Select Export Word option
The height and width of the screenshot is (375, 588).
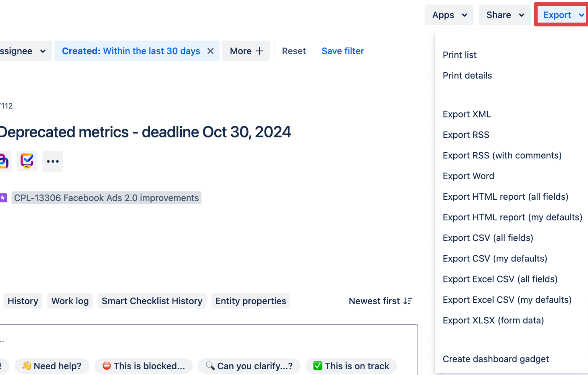click(468, 176)
